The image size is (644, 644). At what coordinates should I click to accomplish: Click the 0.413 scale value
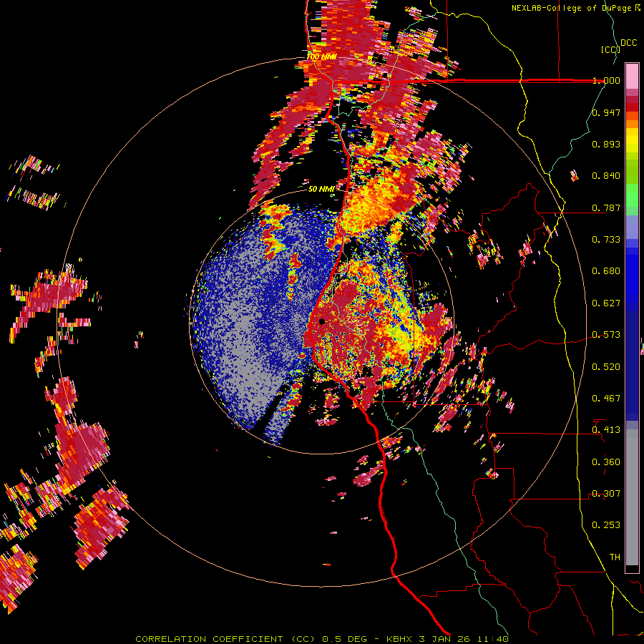[606, 430]
